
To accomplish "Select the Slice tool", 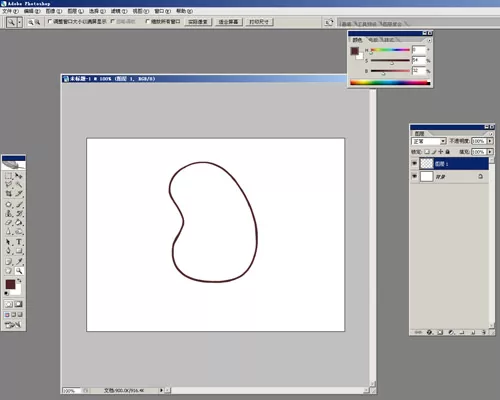I will click(x=19, y=193).
